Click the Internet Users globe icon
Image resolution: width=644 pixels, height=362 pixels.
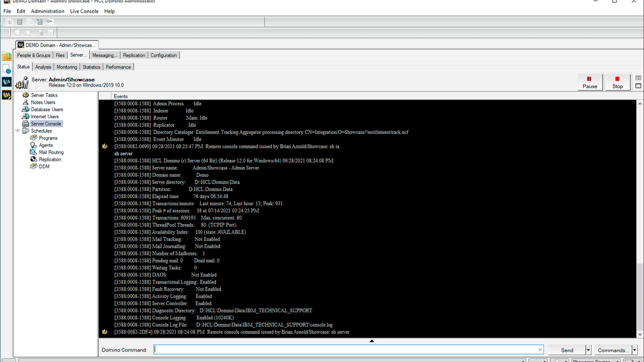[x=26, y=117]
